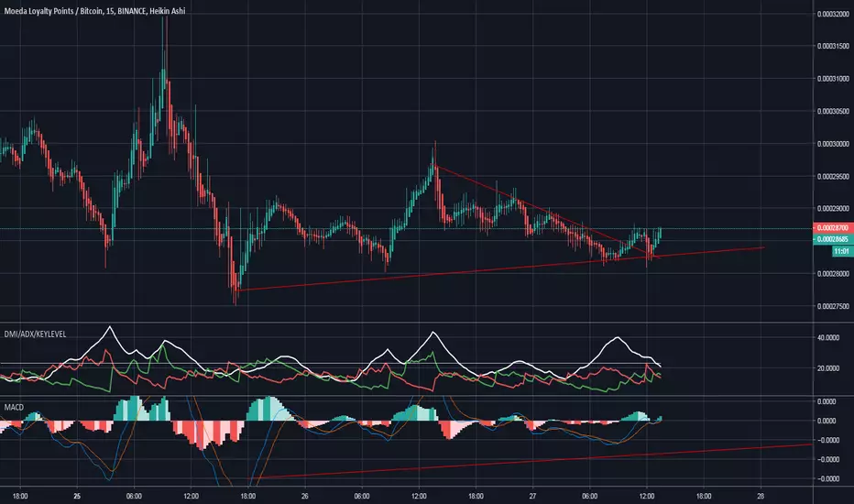Image resolution: width=854 pixels, height=504 pixels.
Task: Click the 0.00031500 price axis label
Action: [833, 47]
